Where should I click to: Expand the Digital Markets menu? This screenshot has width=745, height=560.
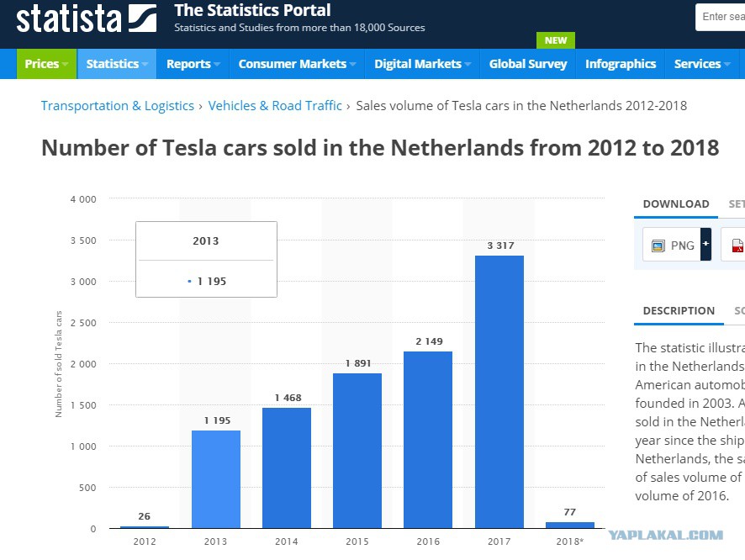[422, 64]
